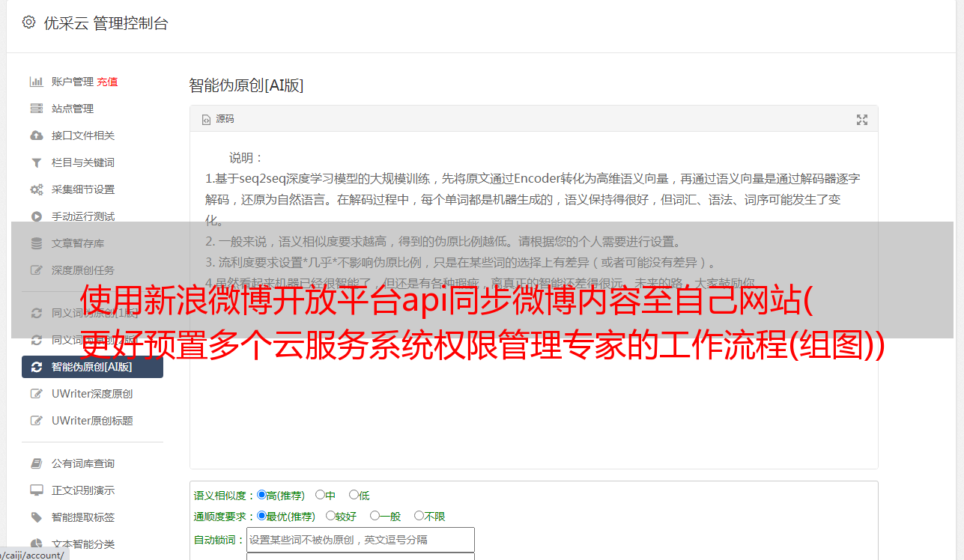This screenshot has width=964, height=560.
Task: Open the 栏目与关键词 filter icon
Action: (36, 162)
